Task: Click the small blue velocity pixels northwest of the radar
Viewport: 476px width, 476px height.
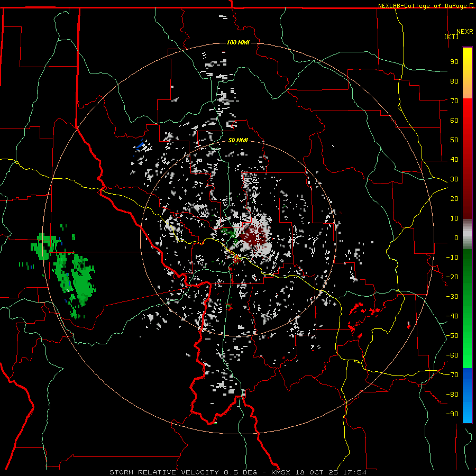Action: [x=140, y=145]
